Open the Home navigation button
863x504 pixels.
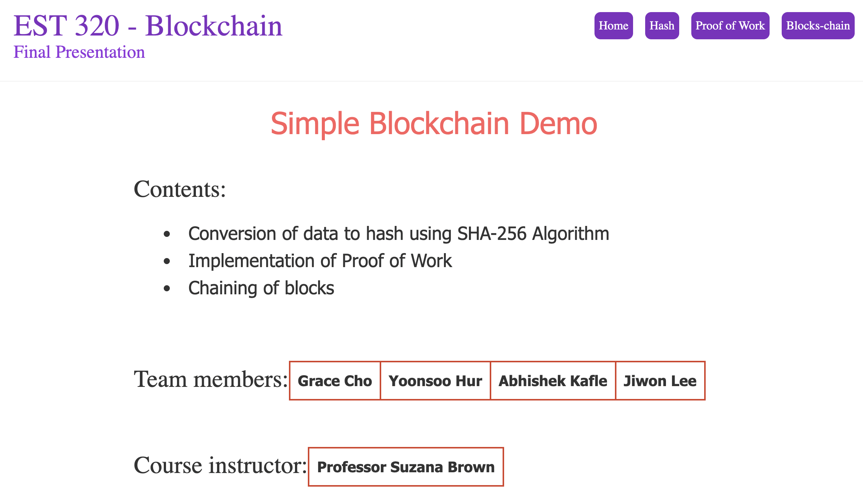613,26
